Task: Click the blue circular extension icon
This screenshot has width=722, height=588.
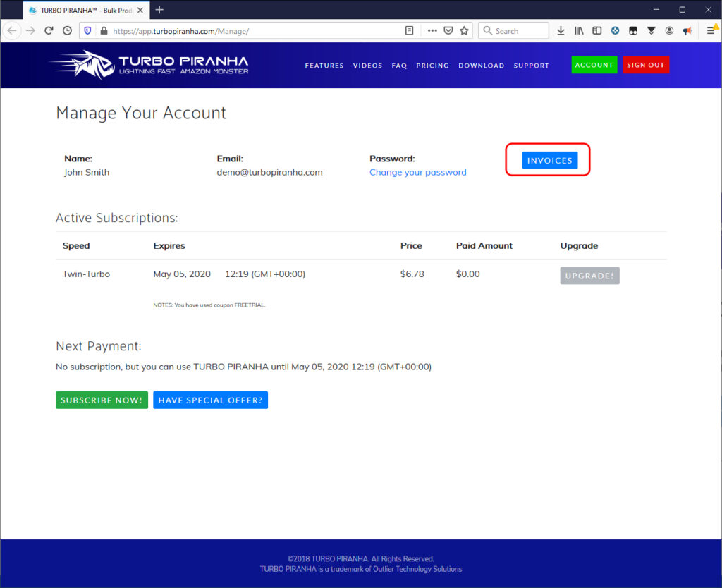Action: pyautogui.click(x=615, y=31)
